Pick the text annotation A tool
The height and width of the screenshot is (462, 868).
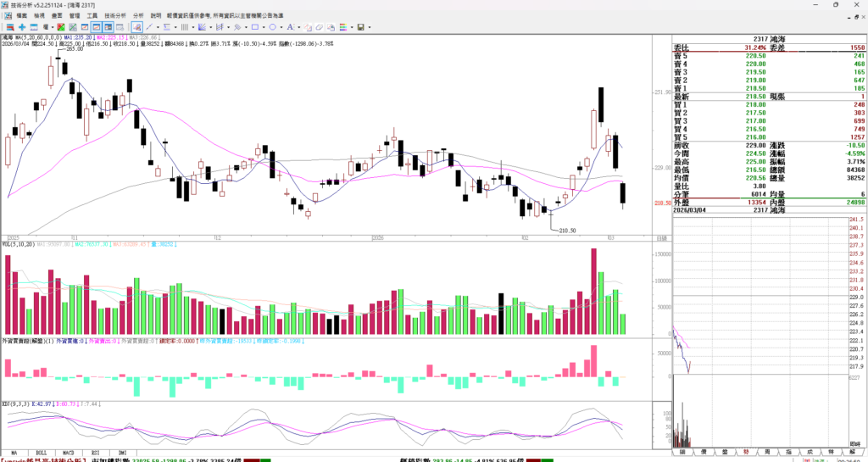tap(290, 27)
